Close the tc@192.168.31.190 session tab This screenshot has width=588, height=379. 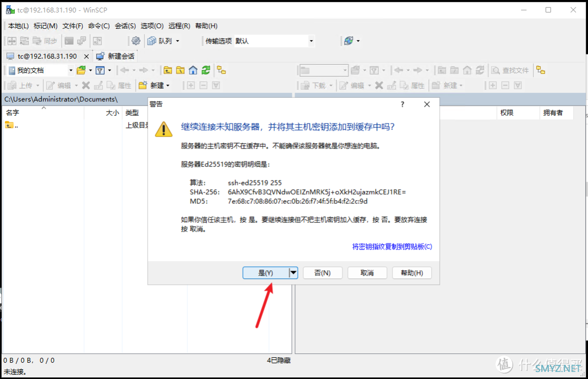pos(86,57)
